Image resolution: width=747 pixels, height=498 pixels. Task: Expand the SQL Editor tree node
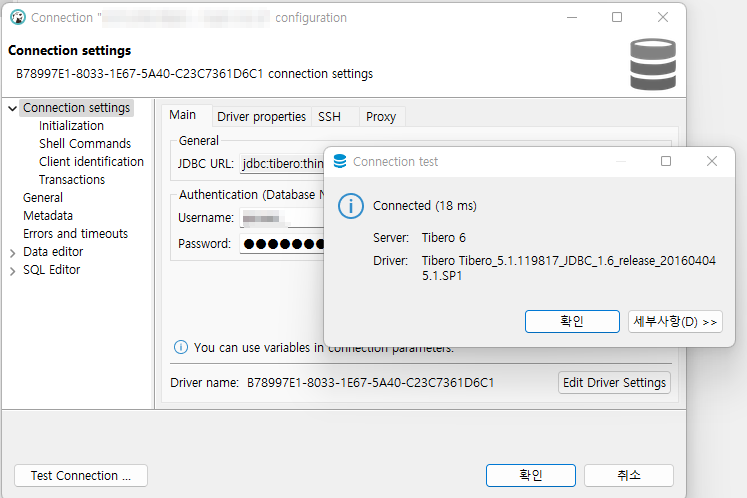pyautogui.click(x=13, y=271)
